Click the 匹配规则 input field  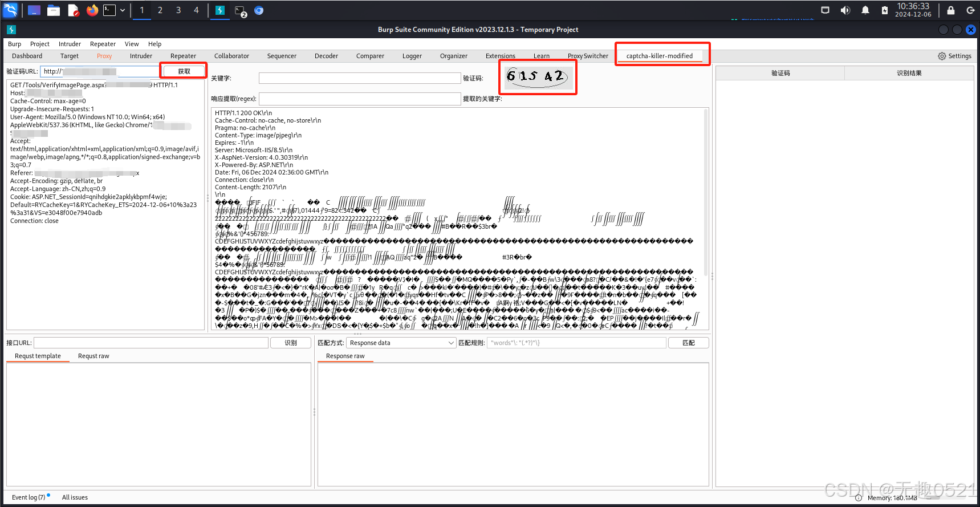(x=576, y=343)
